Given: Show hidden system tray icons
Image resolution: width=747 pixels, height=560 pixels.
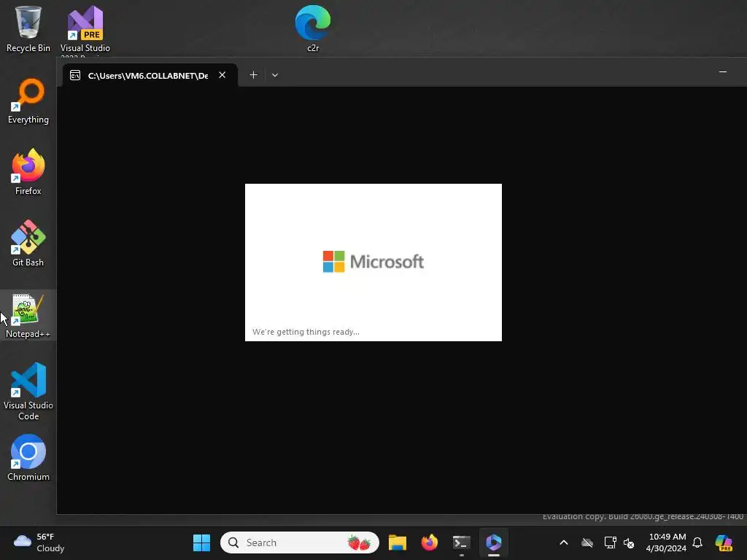Looking at the screenshot, I should (564, 542).
